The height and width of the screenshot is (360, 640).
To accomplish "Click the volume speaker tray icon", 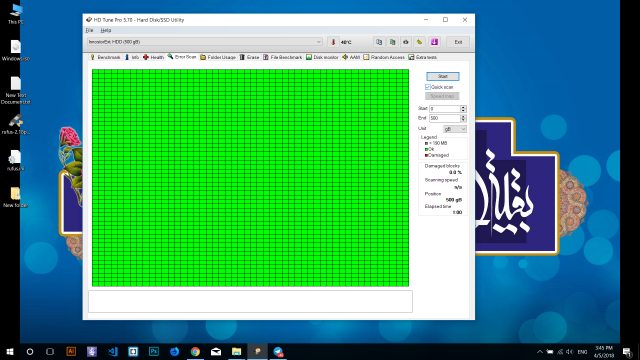I will 570,352.
